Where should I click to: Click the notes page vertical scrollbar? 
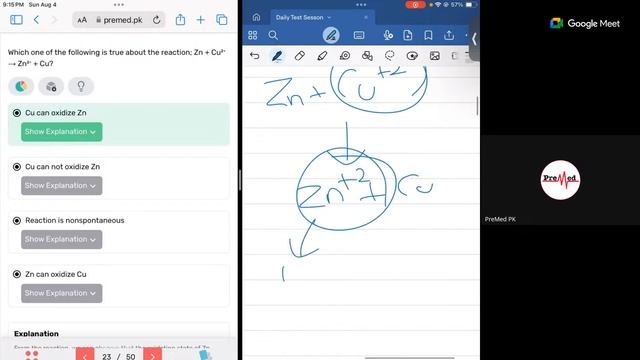point(477,106)
